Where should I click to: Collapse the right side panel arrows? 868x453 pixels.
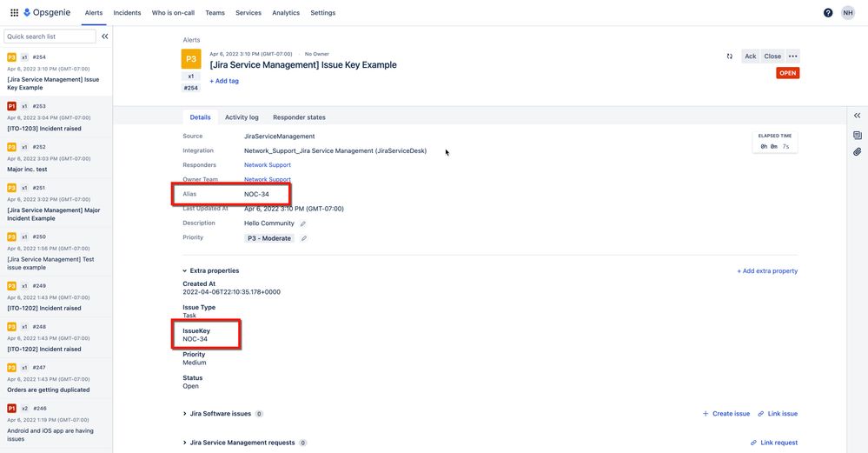(x=857, y=115)
